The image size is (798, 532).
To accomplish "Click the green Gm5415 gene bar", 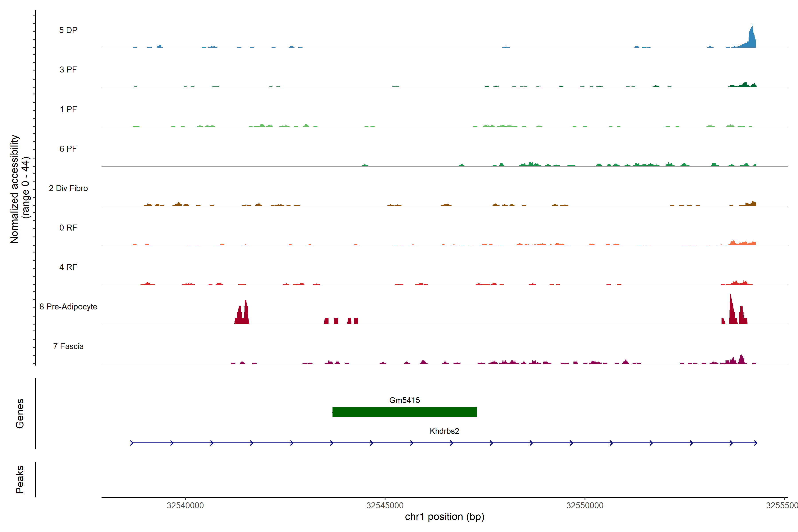I will [404, 412].
